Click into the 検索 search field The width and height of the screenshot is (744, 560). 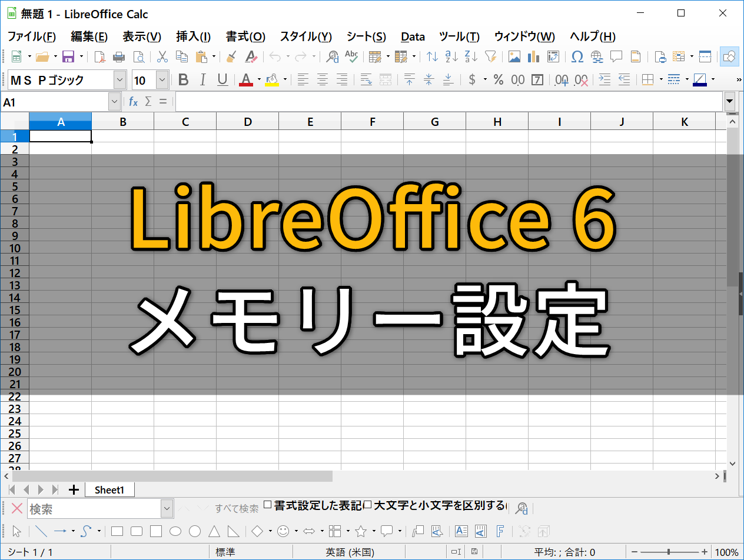pos(94,509)
